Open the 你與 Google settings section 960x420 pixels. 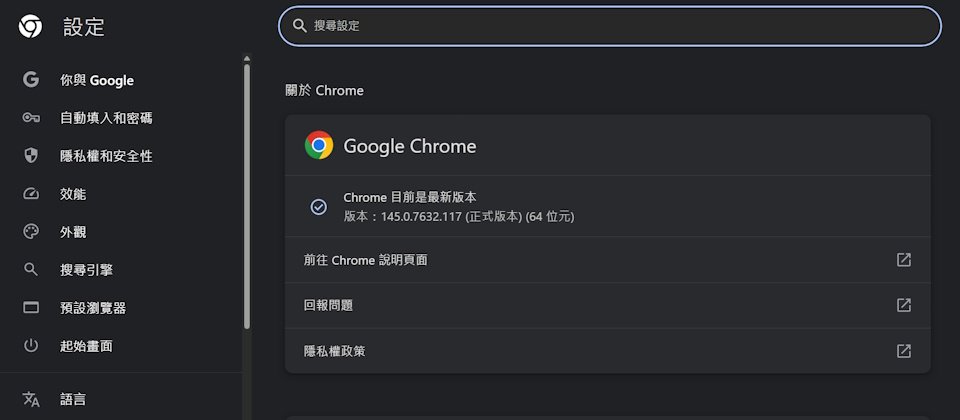(x=96, y=80)
